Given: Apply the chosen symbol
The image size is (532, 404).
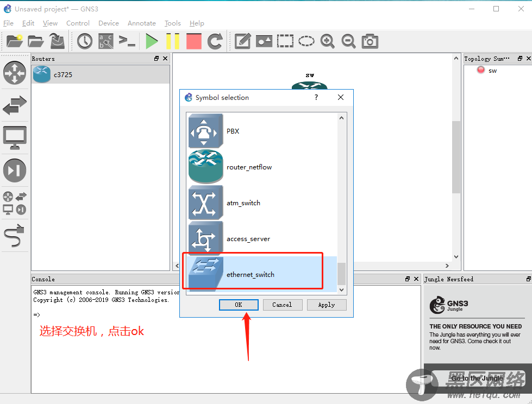Looking at the screenshot, I should [327, 305].
